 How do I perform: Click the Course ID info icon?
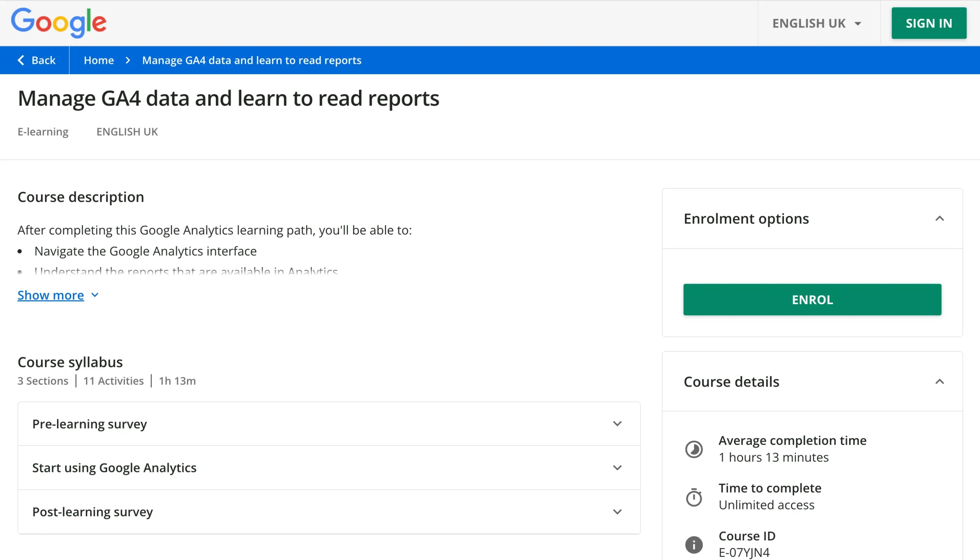point(694,544)
